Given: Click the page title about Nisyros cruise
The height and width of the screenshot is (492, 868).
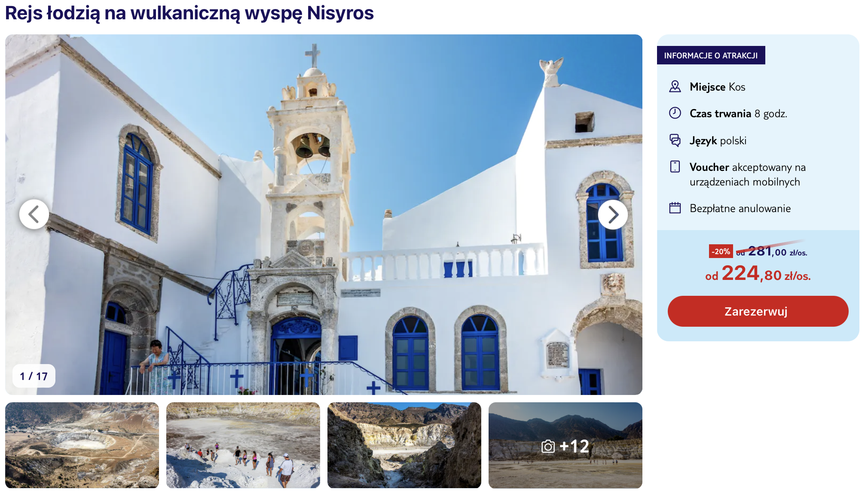Looking at the screenshot, I should [x=189, y=13].
